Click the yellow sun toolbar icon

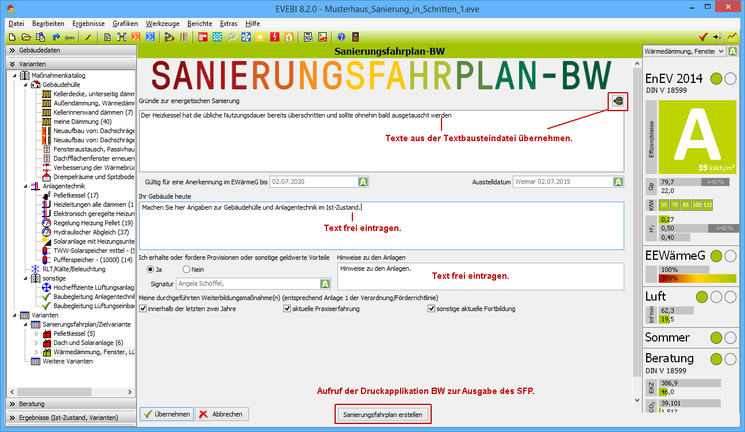[260, 37]
